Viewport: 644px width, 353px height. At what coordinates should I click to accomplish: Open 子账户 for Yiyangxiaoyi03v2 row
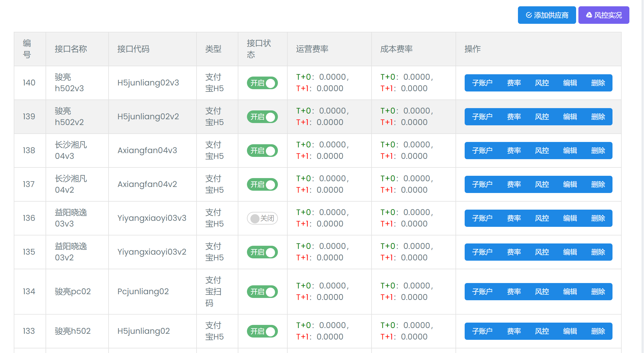click(482, 252)
